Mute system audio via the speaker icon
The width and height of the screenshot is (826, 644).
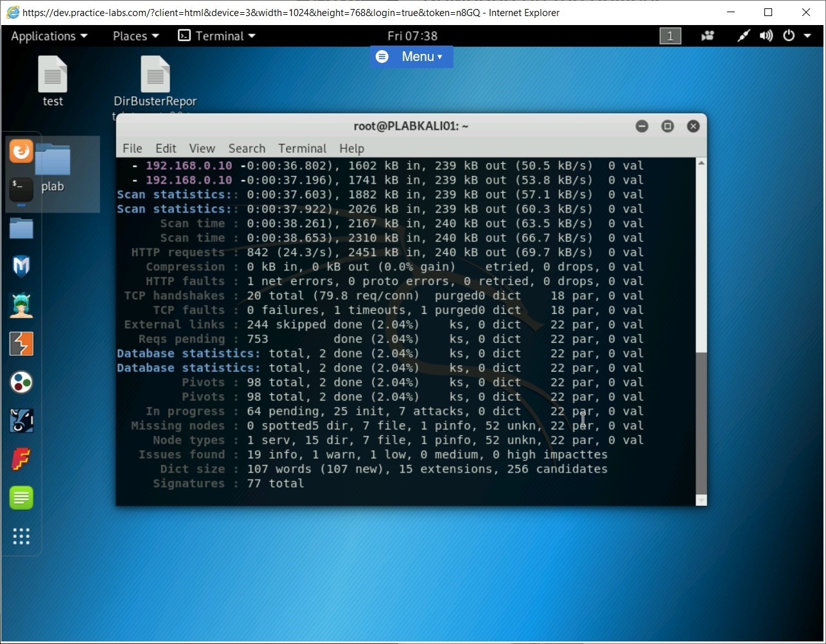pos(766,36)
